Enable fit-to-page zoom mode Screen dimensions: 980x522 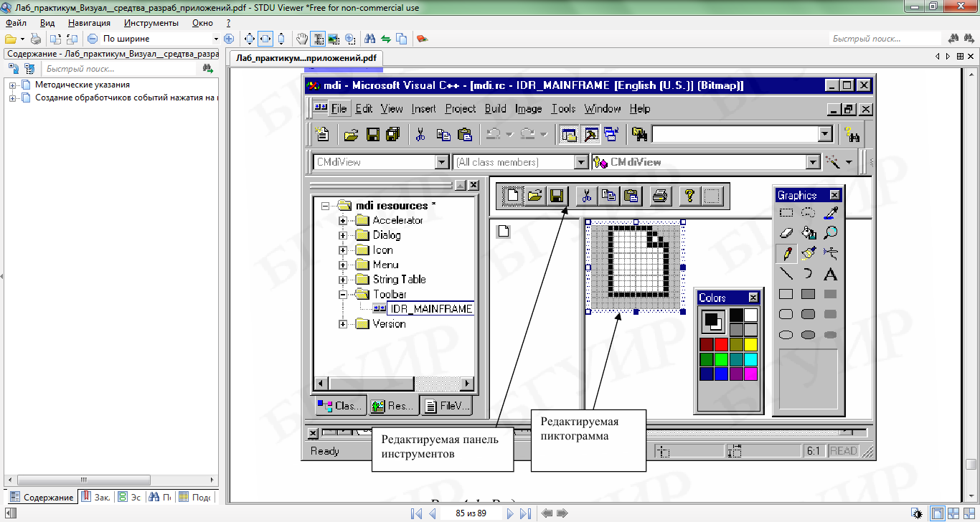click(249, 39)
